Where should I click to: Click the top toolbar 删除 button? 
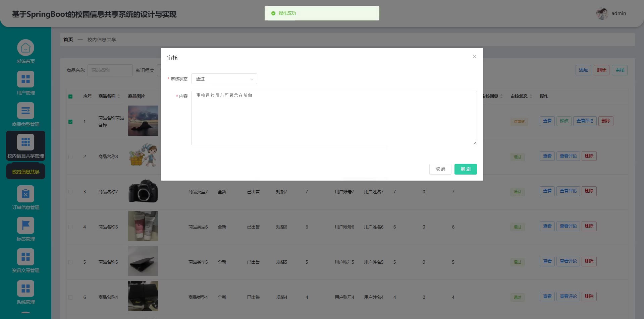[x=601, y=70]
